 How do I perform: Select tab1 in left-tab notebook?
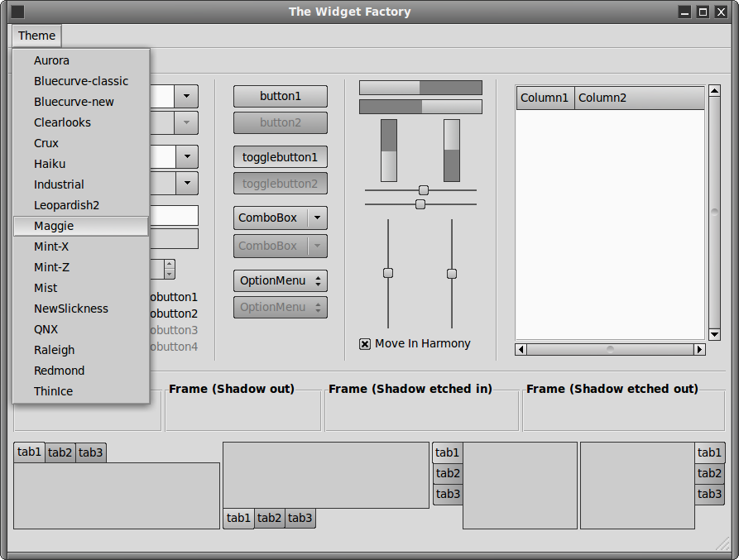point(447,452)
